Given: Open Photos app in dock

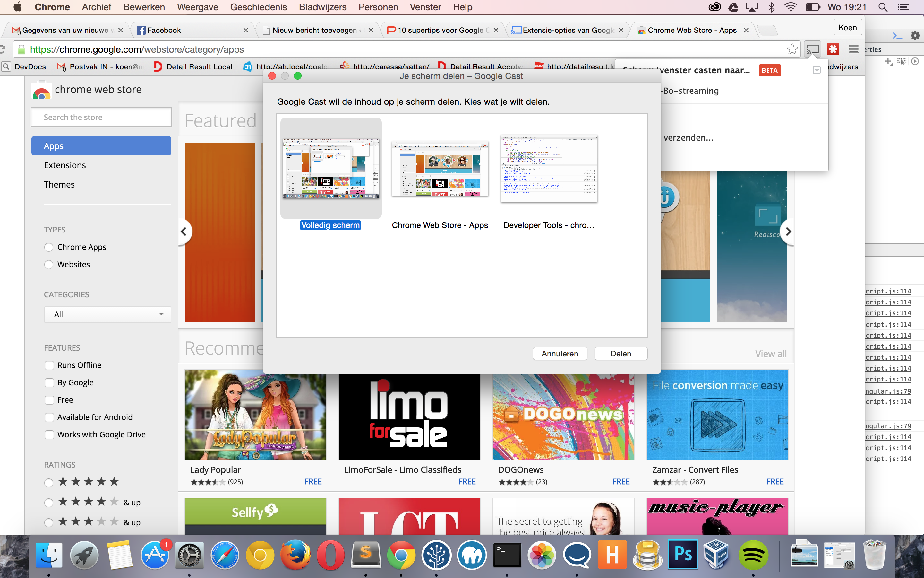Looking at the screenshot, I should tap(542, 555).
